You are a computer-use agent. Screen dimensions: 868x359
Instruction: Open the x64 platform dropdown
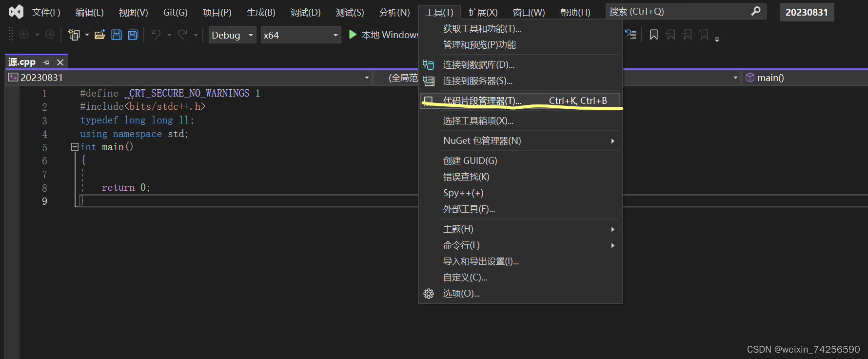pos(301,35)
